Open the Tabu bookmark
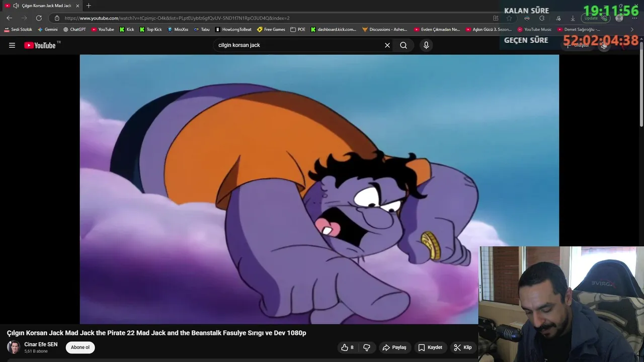The height and width of the screenshot is (362, 644). pyautogui.click(x=202, y=30)
